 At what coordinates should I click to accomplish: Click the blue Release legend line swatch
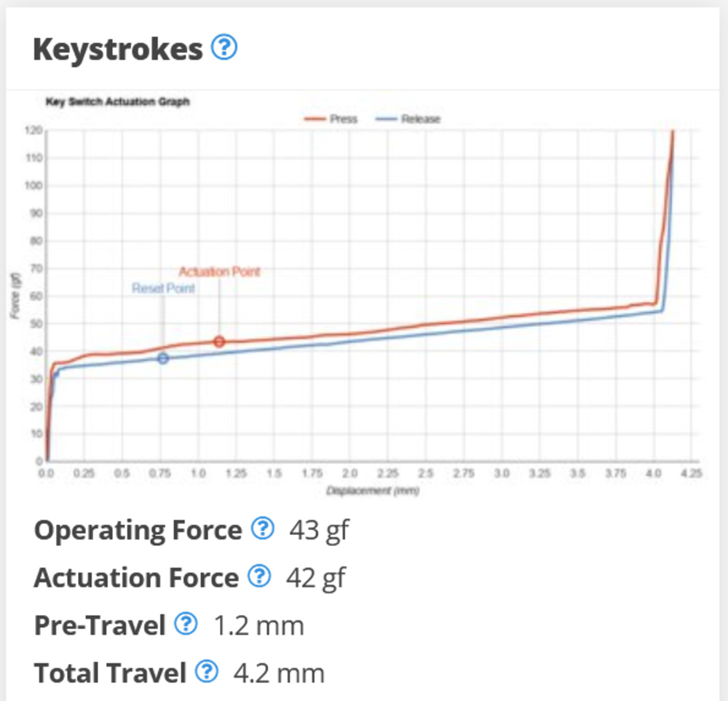[386, 119]
